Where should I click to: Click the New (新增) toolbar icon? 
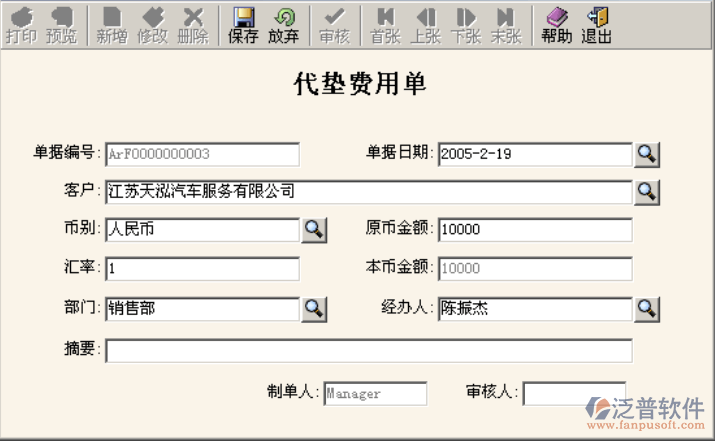112,25
